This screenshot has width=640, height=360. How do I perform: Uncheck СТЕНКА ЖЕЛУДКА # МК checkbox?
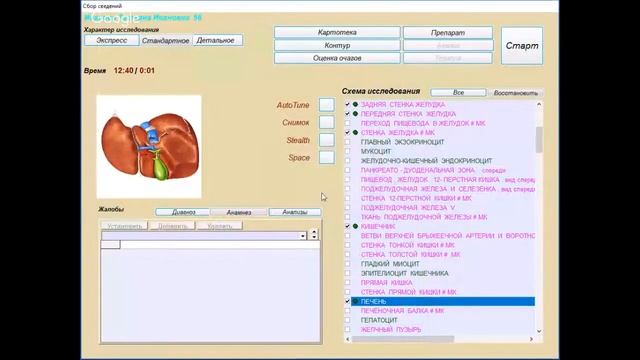pyautogui.click(x=347, y=133)
